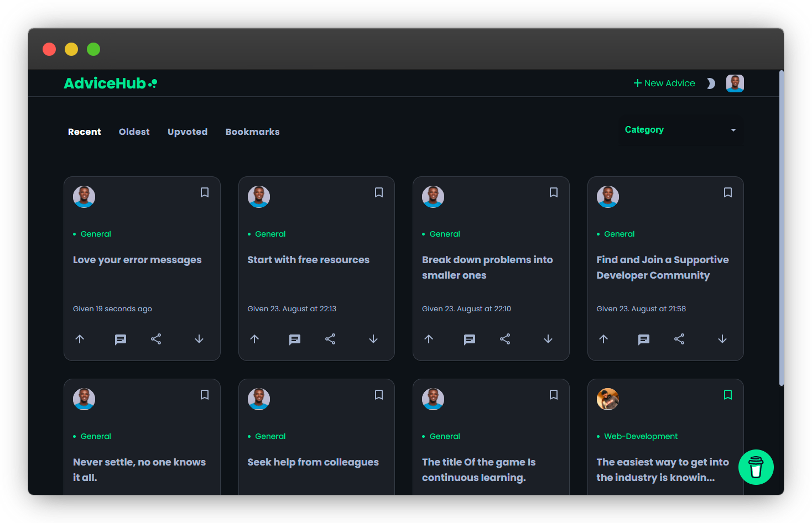Screen dimensions: 812x523
Task: Click the page's vertical scrollbar
Action: click(x=781, y=228)
